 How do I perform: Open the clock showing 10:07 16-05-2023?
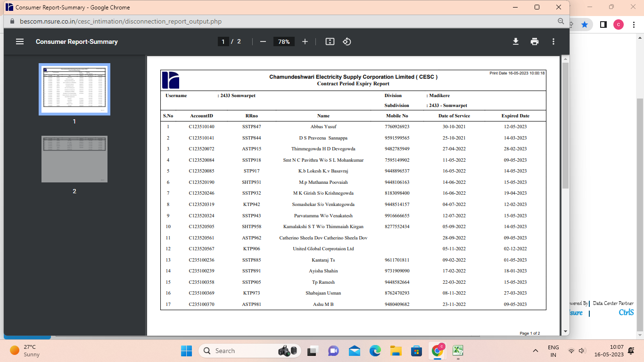[609, 351]
